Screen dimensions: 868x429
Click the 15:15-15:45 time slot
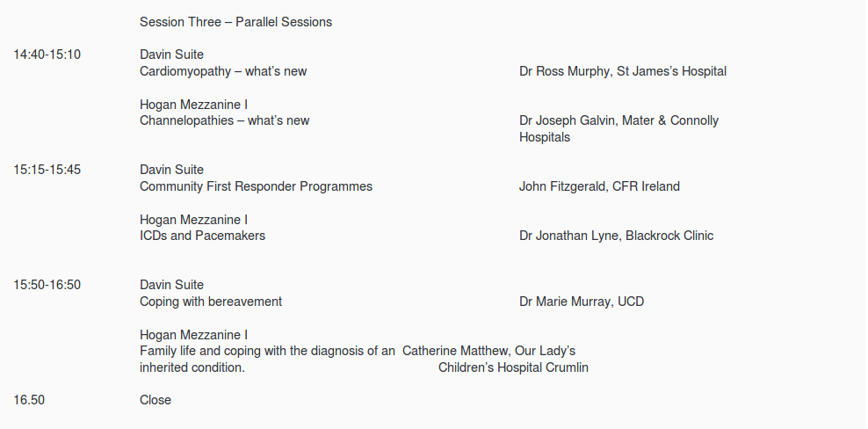47,170
